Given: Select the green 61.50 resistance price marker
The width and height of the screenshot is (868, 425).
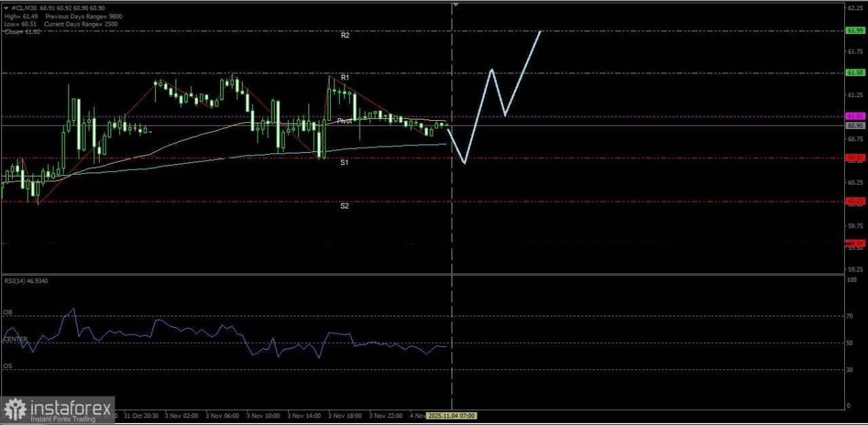Looking at the screenshot, I should point(854,73).
